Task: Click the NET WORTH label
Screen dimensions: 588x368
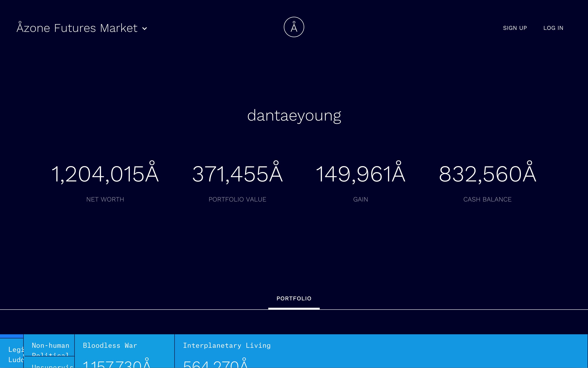Action: 105,199
